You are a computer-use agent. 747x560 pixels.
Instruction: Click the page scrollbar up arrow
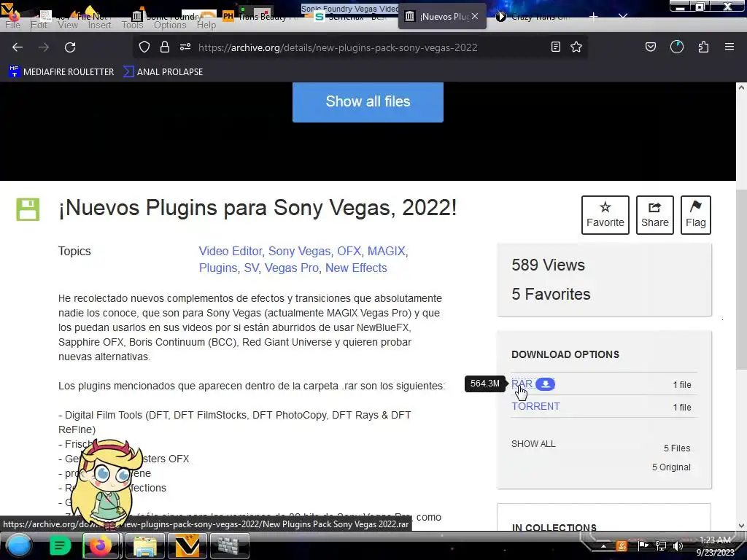click(741, 87)
